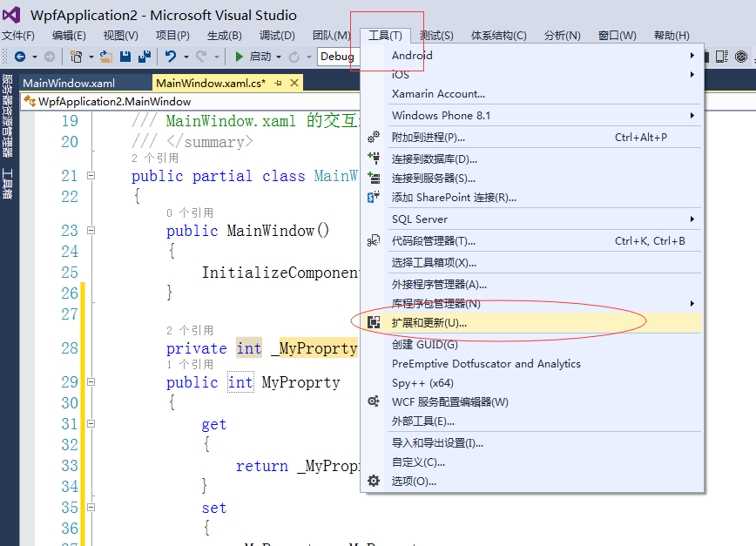This screenshot has width=756, height=546.
Task: Click the undo arrow icon
Action: coord(170,57)
